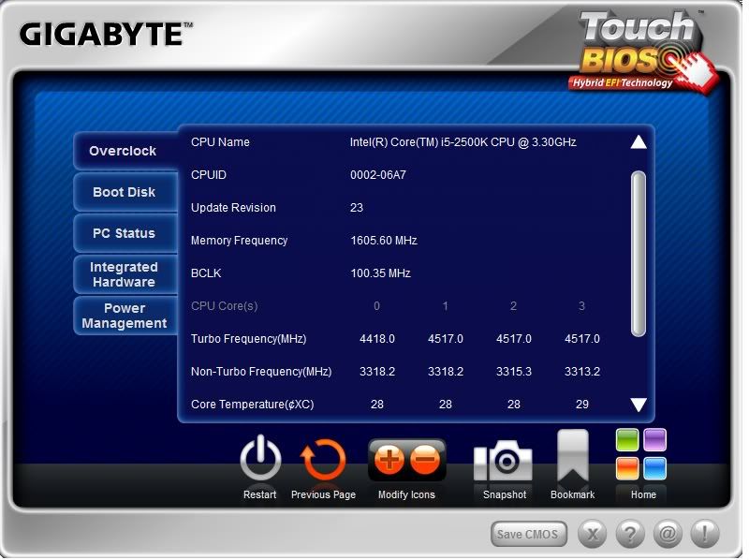The height and width of the screenshot is (560, 749).
Task: Go back with the Previous Page icon
Action: pyautogui.click(x=323, y=461)
